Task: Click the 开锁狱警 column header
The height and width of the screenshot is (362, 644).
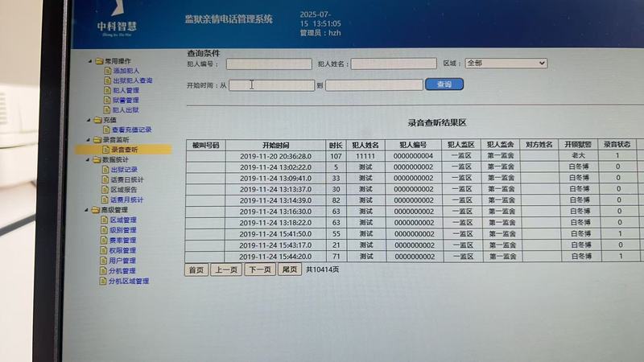Action: (578, 145)
